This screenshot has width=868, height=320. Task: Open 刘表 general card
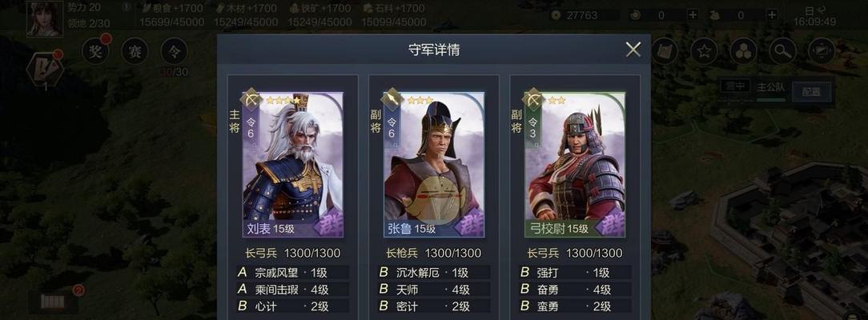point(293,165)
